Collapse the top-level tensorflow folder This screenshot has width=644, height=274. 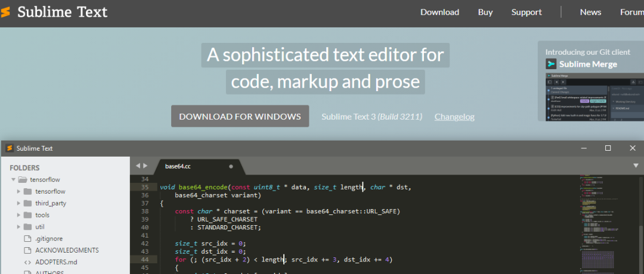click(14, 180)
